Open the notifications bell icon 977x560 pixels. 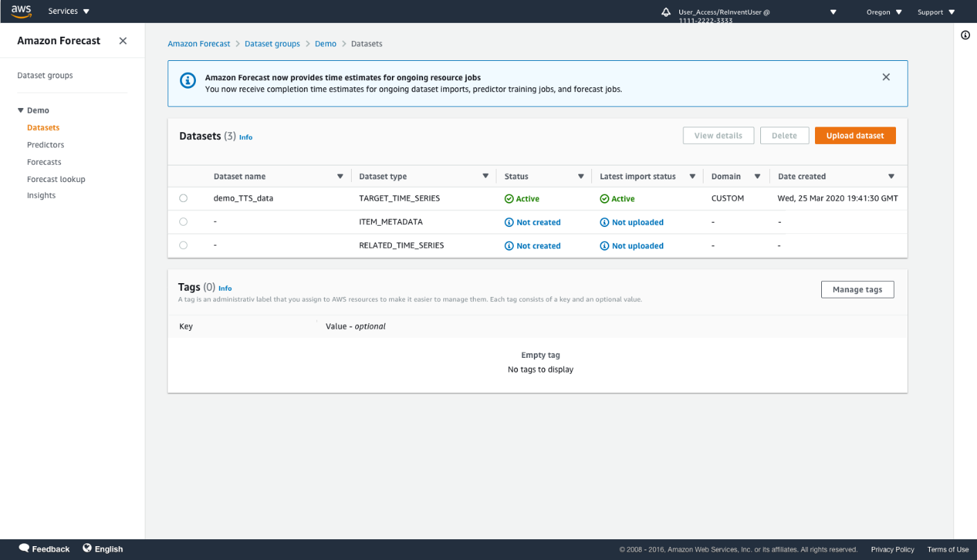666,12
